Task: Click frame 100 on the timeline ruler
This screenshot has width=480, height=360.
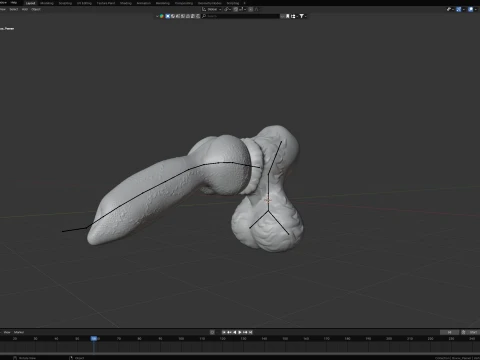Action: (x=181, y=338)
